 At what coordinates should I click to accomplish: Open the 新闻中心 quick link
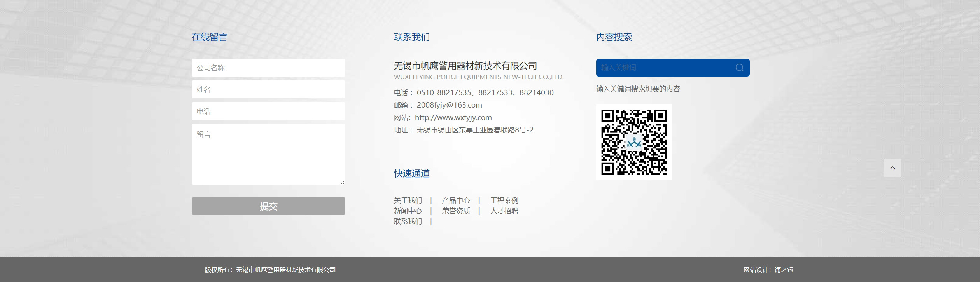(408, 211)
